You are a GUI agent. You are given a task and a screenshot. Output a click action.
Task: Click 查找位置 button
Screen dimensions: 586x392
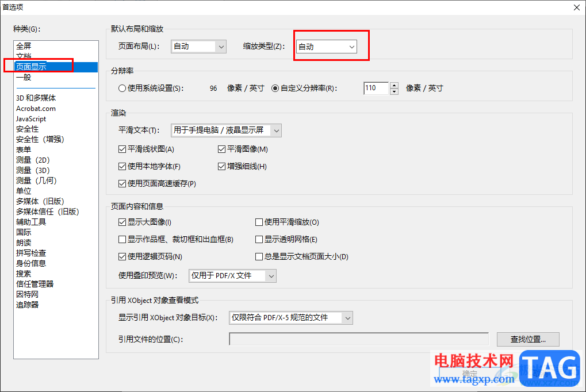coord(528,339)
